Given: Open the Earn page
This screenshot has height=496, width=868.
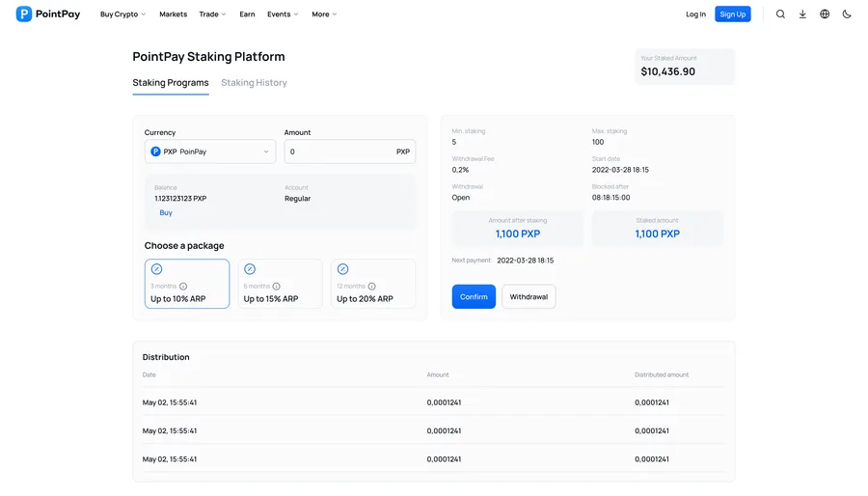Looking at the screenshot, I should [x=247, y=14].
